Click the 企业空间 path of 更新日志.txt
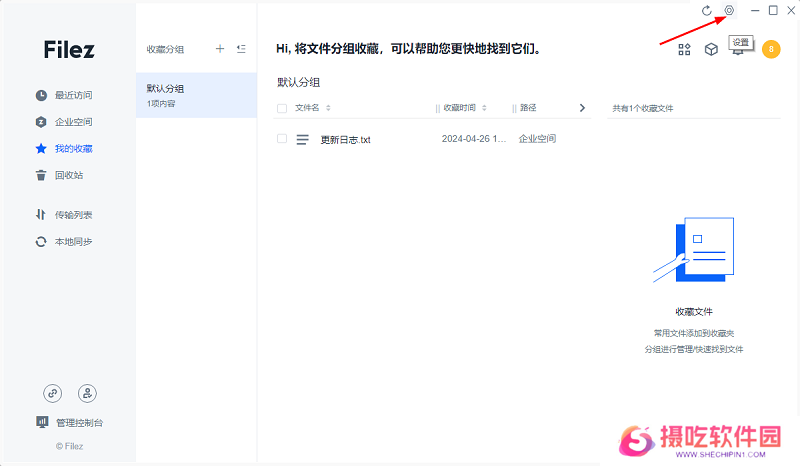The width and height of the screenshot is (800, 466). pyautogui.click(x=537, y=139)
